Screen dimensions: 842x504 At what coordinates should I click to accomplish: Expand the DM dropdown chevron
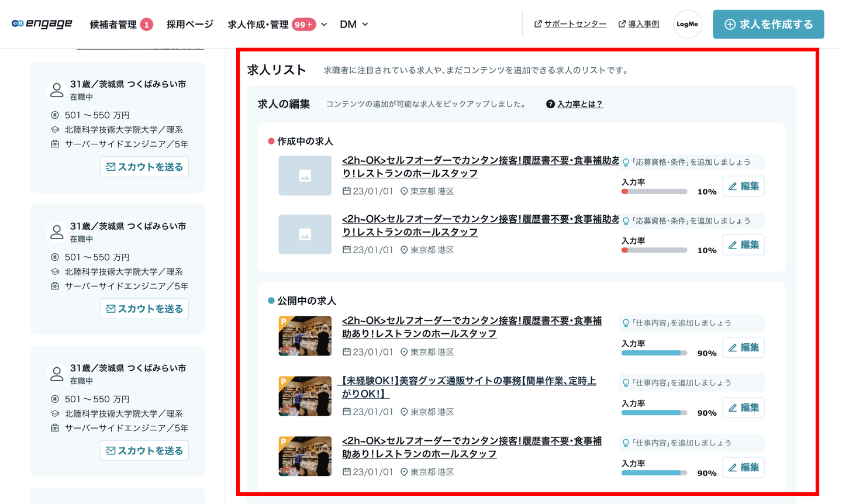pyautogui.click(x=365, y=25)
